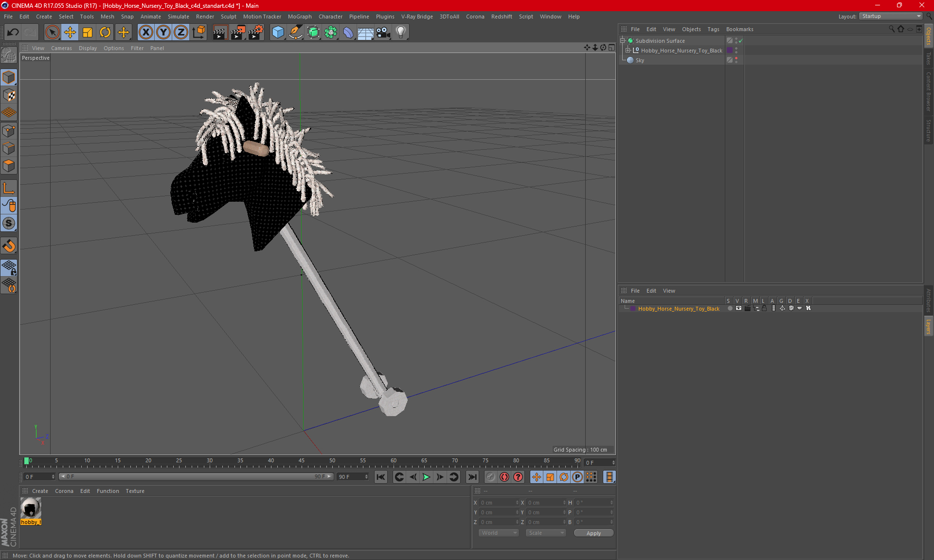Select the Sky object
This screenshot has width=934, height=560.
pyautogui.click(x=640, y=60)
